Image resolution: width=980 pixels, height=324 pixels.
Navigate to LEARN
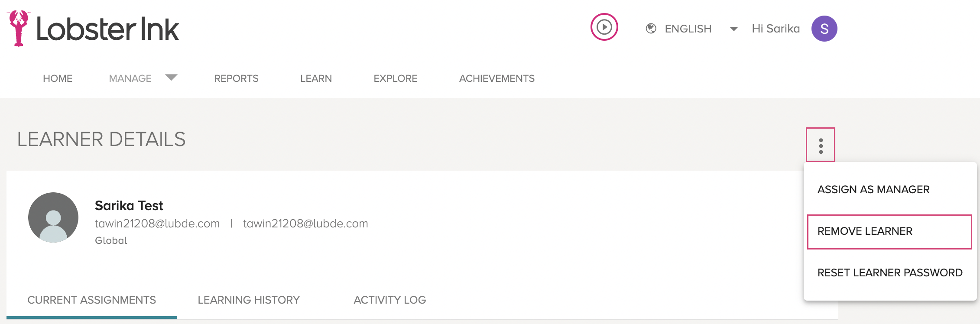click(x=316, y=78)
